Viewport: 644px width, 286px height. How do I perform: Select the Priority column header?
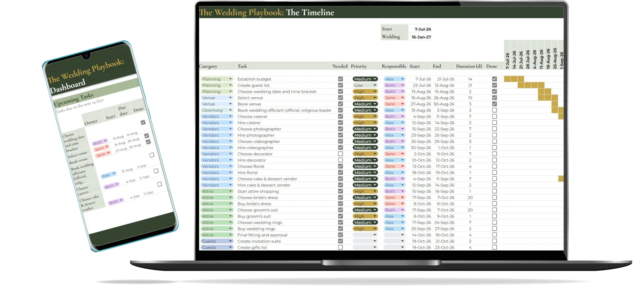point(359,66)
